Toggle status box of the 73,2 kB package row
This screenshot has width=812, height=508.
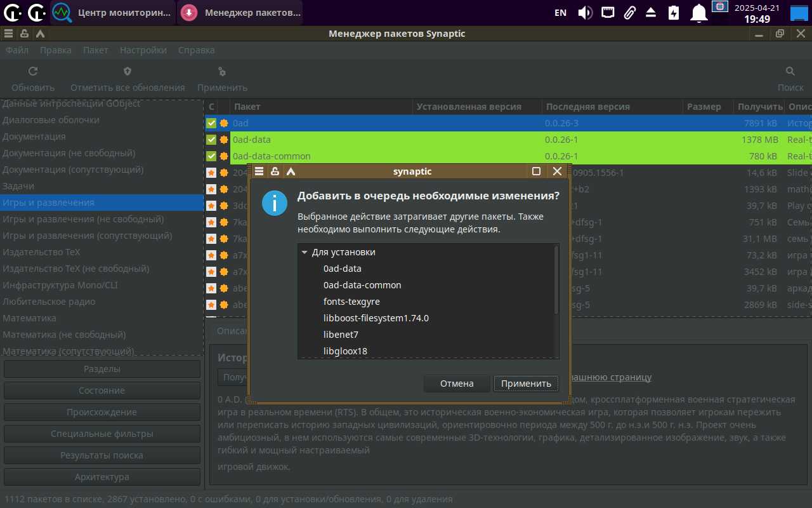click(x=211, y=255)
